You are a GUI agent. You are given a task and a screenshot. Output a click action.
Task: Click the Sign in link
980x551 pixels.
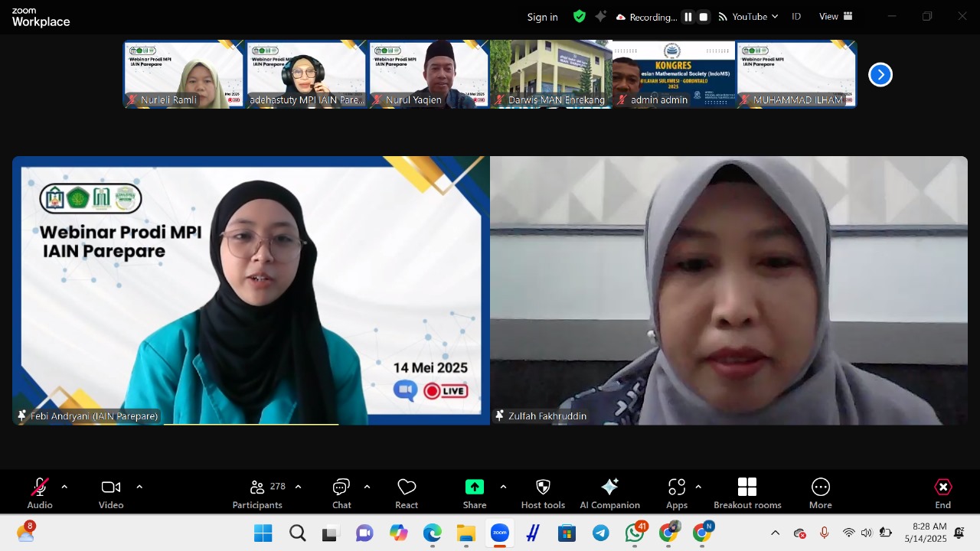click(x=542, y=17)
